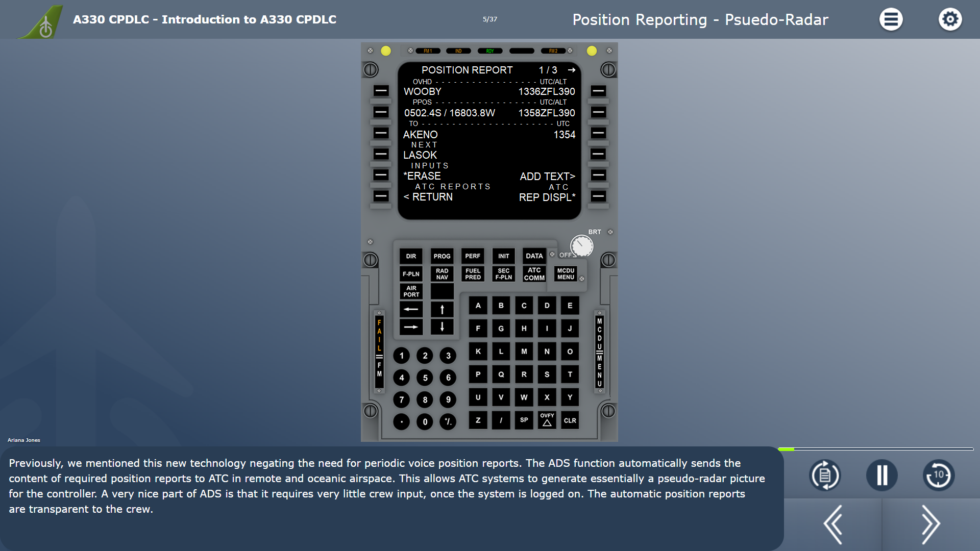Click the FM1 annunciator light
Screen dimensions: 980x551
(x=428, y=51)
